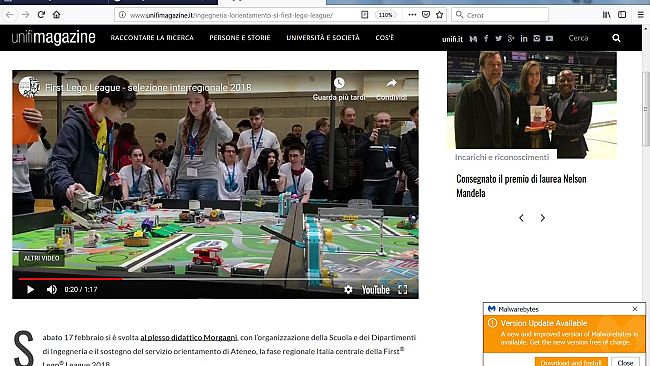Enter fullscreen video mode

pos(403,289)
